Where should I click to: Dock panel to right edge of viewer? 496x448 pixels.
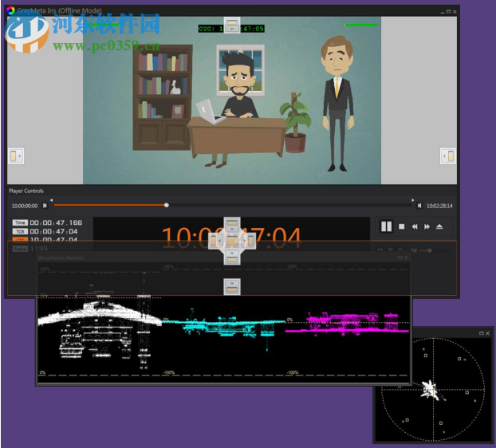coord(448,156)
